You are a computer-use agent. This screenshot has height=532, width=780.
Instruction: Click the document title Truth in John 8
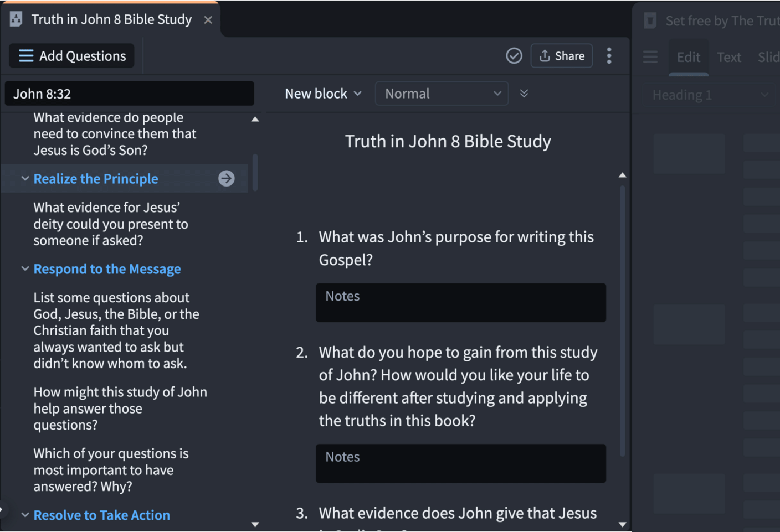click(x=448, y=141)
